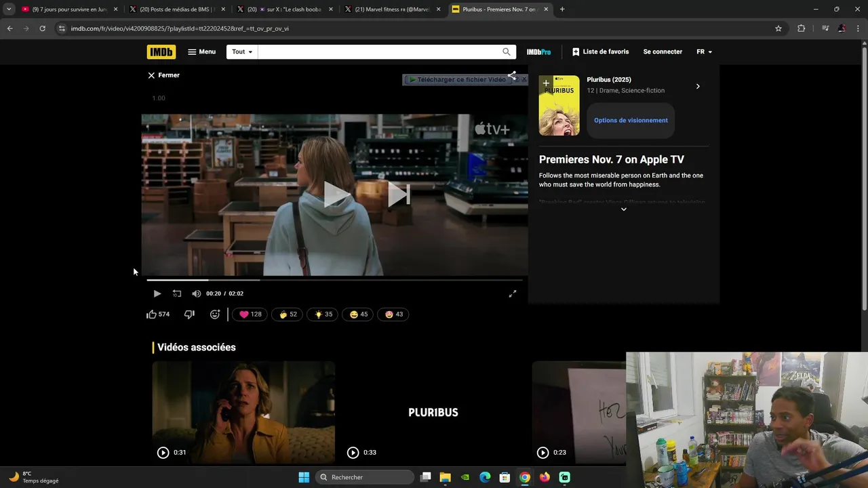This screenshot has width=868, height=488.
Task: Toggle the heart reaction 128
Action: click(250, 314)
